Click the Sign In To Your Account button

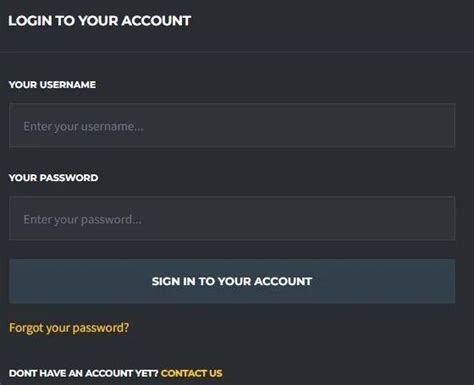point(232,281)
